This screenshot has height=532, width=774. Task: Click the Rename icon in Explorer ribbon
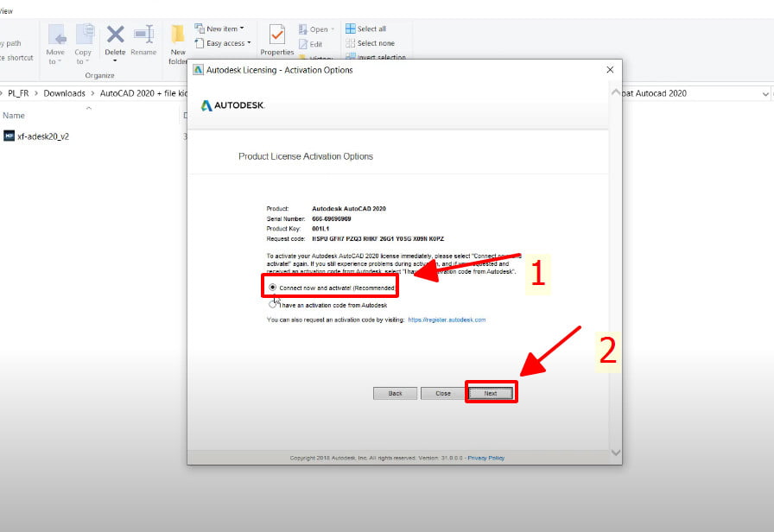click(143, 35)
